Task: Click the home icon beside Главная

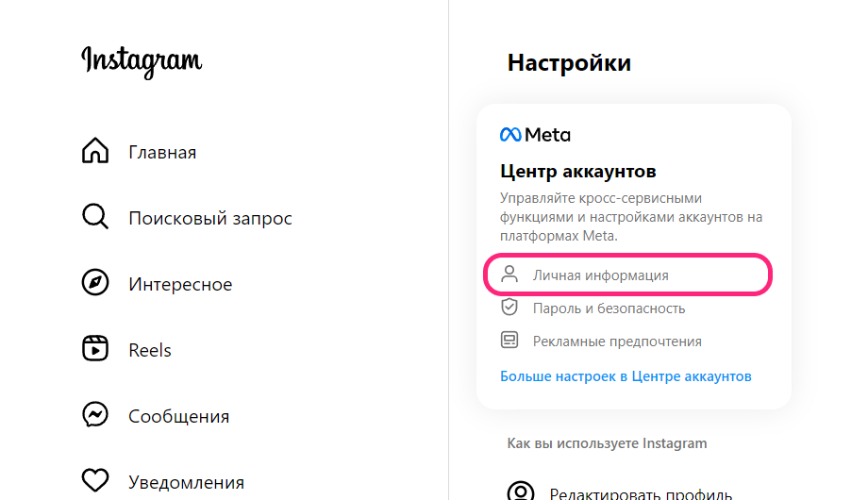Action: (95, 151)
